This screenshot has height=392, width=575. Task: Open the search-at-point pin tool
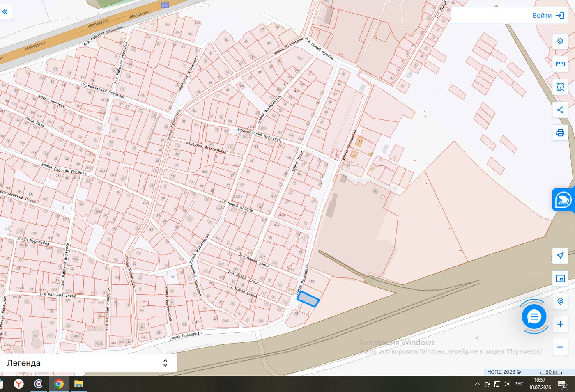click(x=560, y=302)
